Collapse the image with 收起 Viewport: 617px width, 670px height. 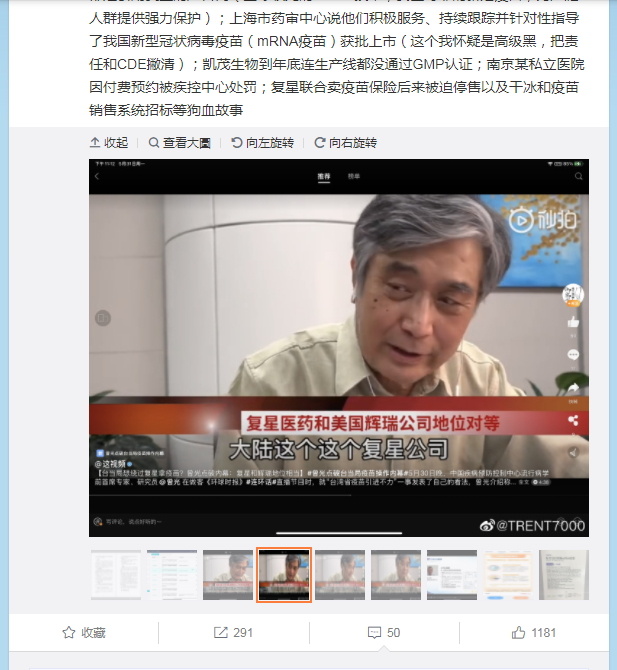[x=109, y=143]
